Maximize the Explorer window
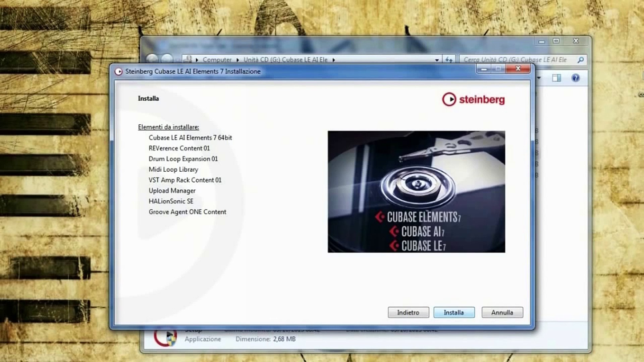Image resolution: width=644 pixels, height=362 pixels. [x=556, y=41]
